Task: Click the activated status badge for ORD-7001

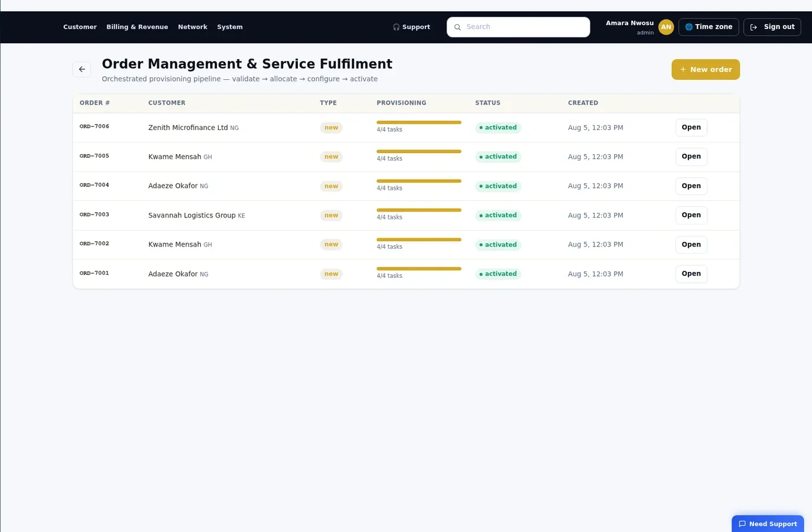Action: (498, 274)
